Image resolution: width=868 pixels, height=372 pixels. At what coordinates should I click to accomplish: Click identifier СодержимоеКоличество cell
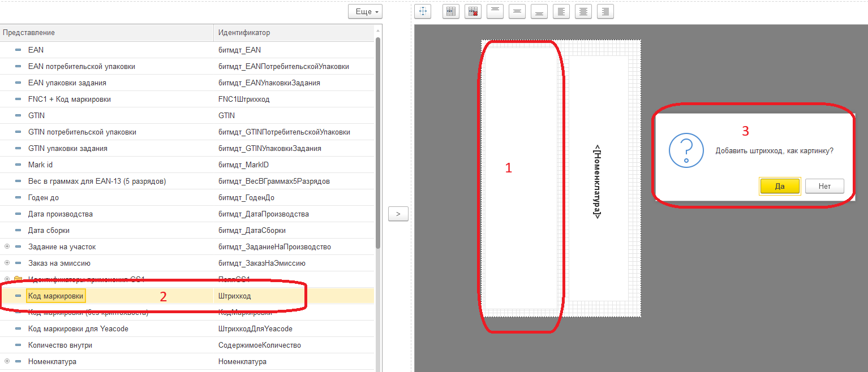[294, 345]
